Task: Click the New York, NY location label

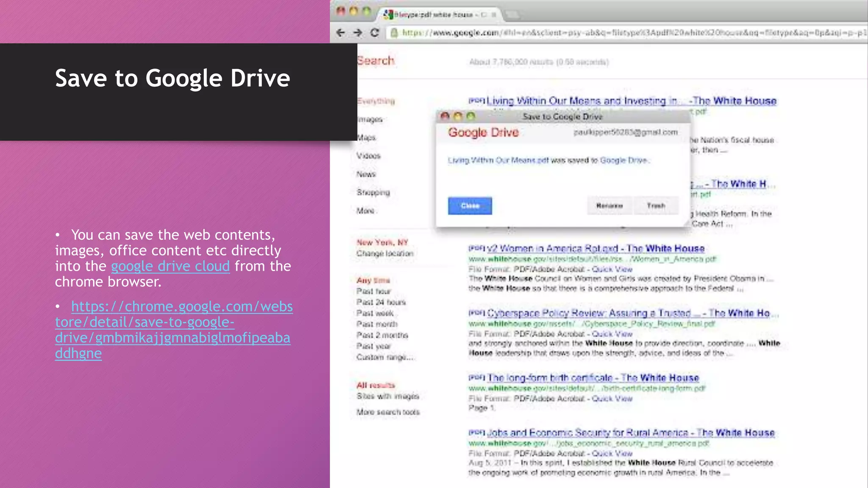Action: point(382,243)
